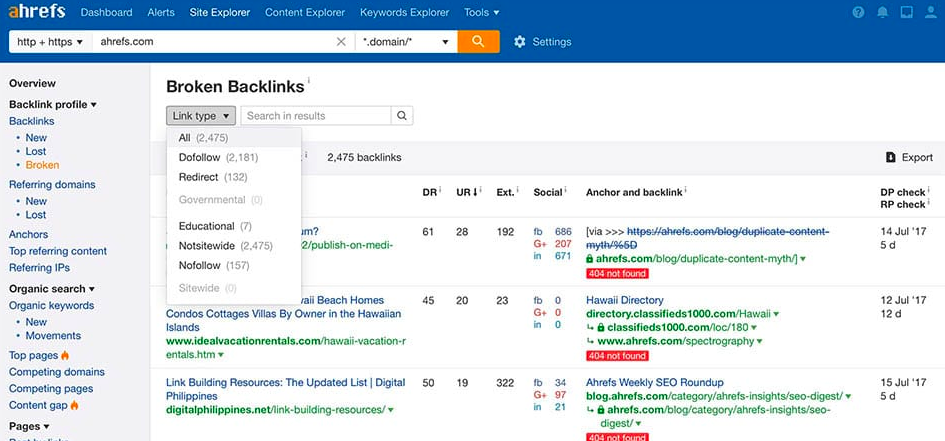Click the Export button
Image resolution: width=945 pixels, height=441 pixels.
click(909, 157)
